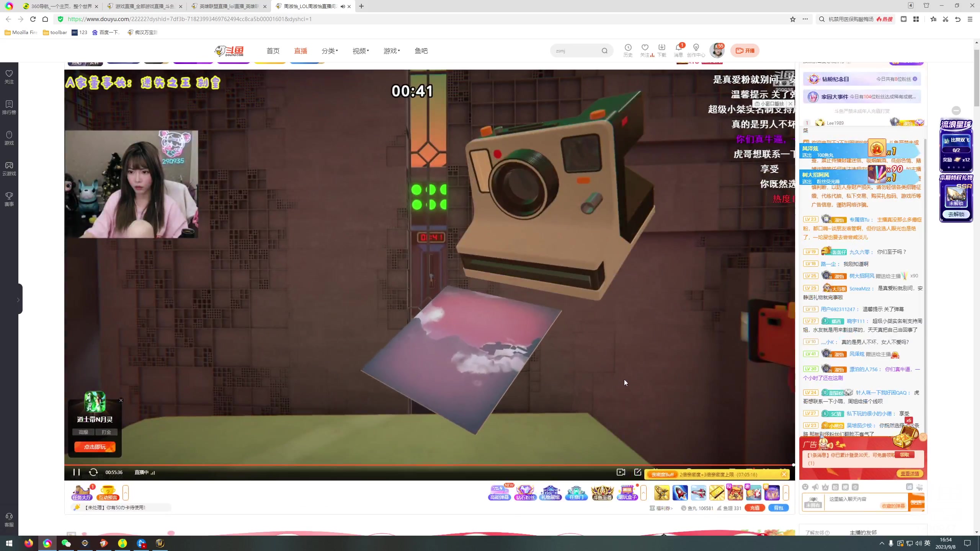
Task: Close the 亲密度Buff yellow banner
Action: click(784, 474)
